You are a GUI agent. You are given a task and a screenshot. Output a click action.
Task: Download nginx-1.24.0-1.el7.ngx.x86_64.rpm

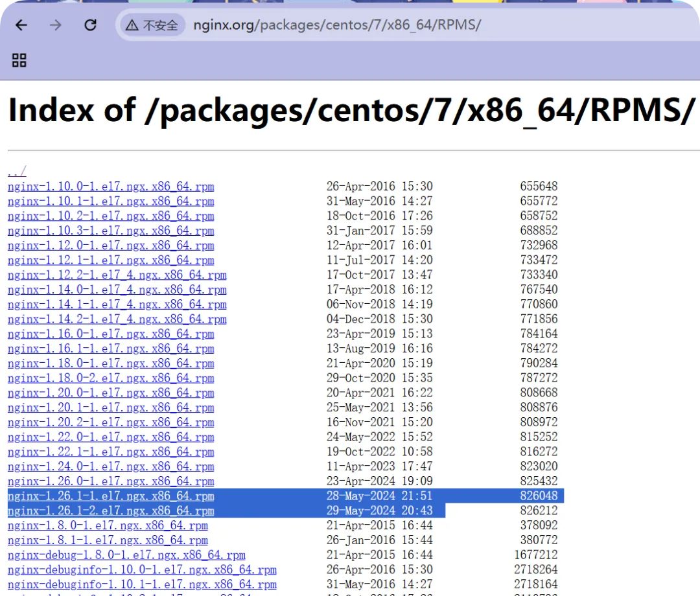111,466
